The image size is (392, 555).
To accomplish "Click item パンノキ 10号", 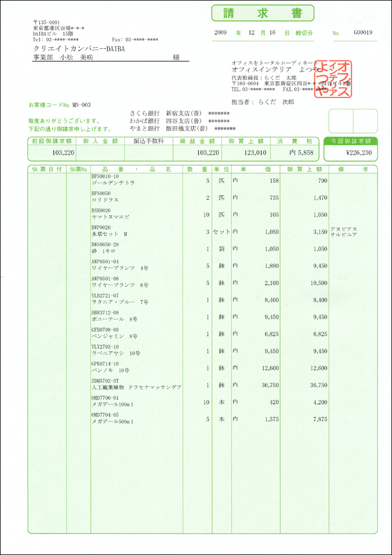I will pyautogui.click(x=110, y=370).
